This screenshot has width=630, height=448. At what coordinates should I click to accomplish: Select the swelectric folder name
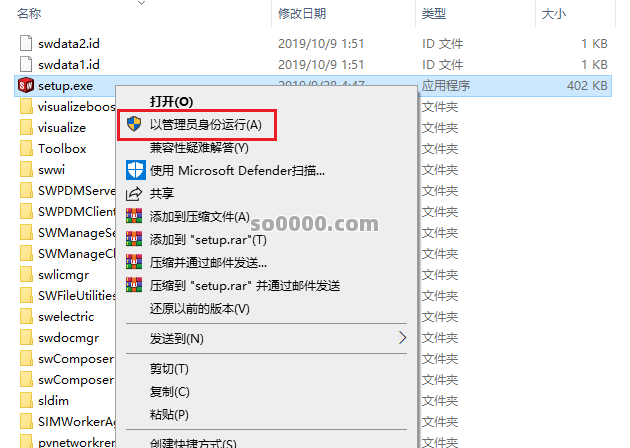[66, 317]
